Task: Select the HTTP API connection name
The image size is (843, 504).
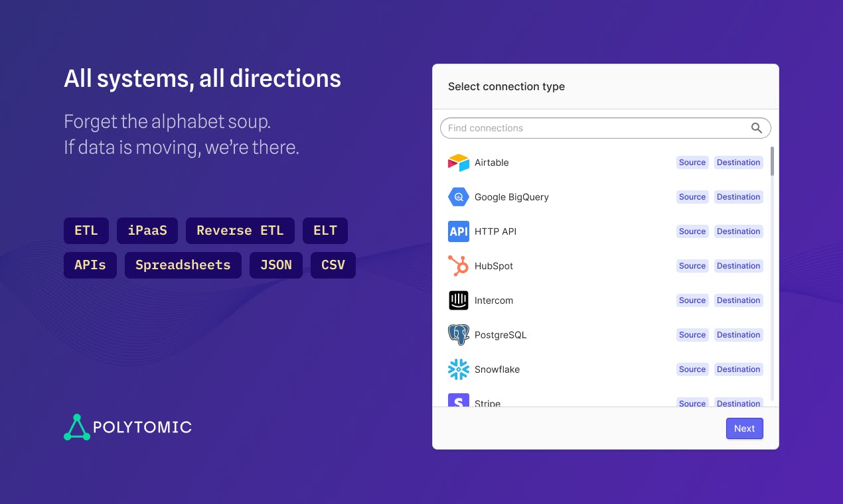Action: click(x=495, y=231)
